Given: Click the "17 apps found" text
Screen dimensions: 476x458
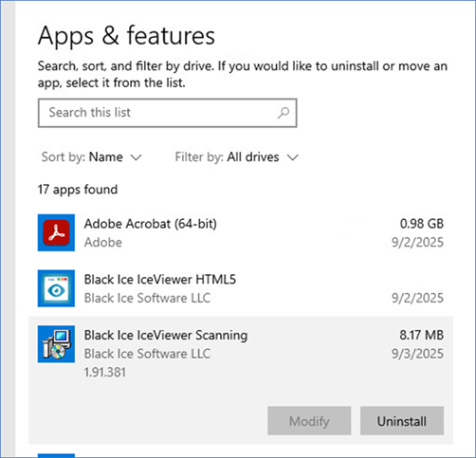Looking at the screenshot, I should tap(78, 190).
